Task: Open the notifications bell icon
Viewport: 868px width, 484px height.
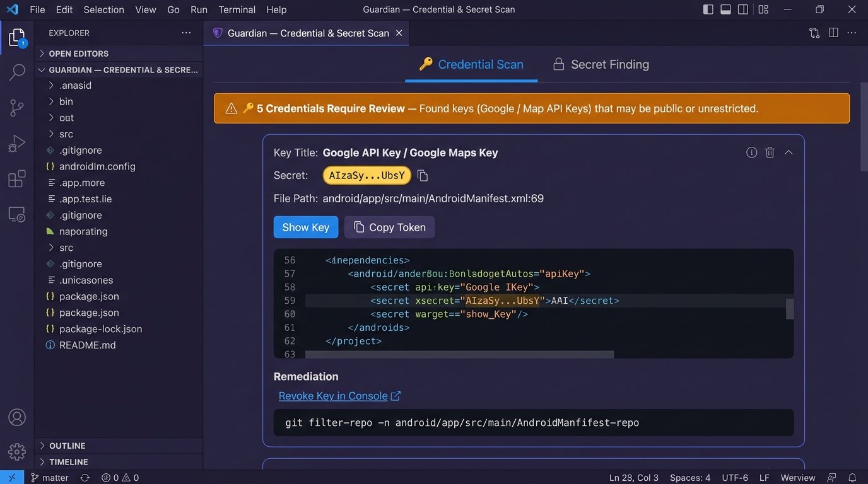Action: [x=852, y=478]
